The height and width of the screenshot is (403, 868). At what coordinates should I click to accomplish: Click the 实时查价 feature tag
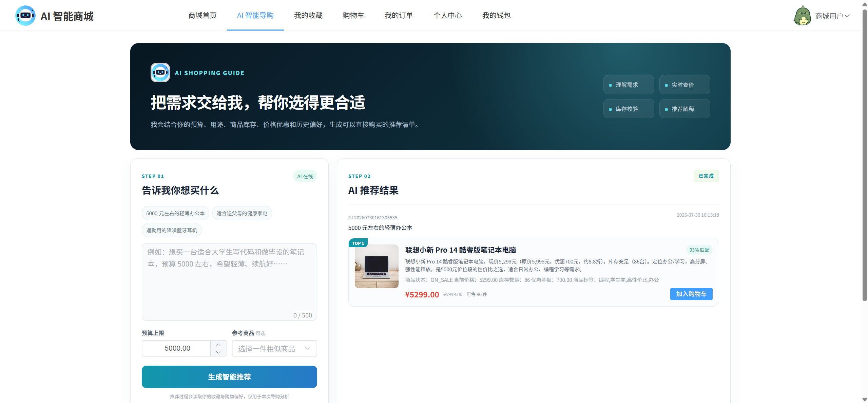point(684,85)
